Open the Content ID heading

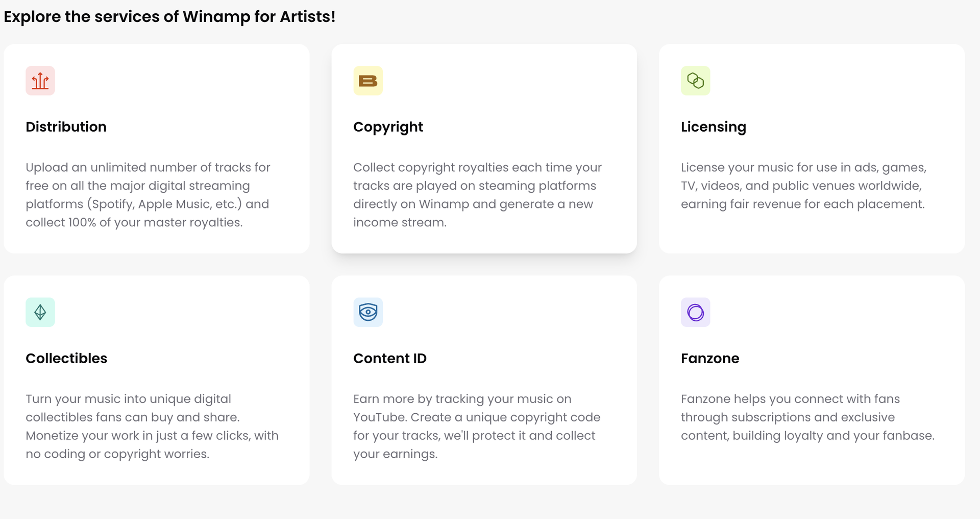pos(390,358)
